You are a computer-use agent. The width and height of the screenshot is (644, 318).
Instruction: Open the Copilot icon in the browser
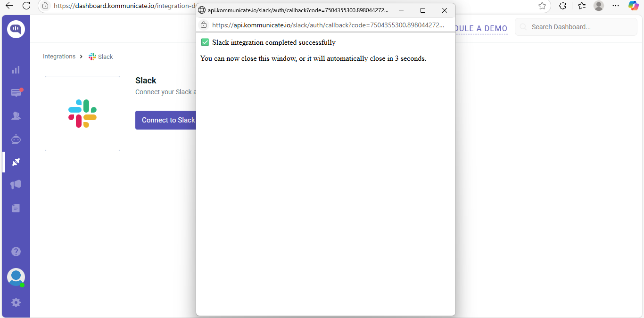tap(634, 6)
